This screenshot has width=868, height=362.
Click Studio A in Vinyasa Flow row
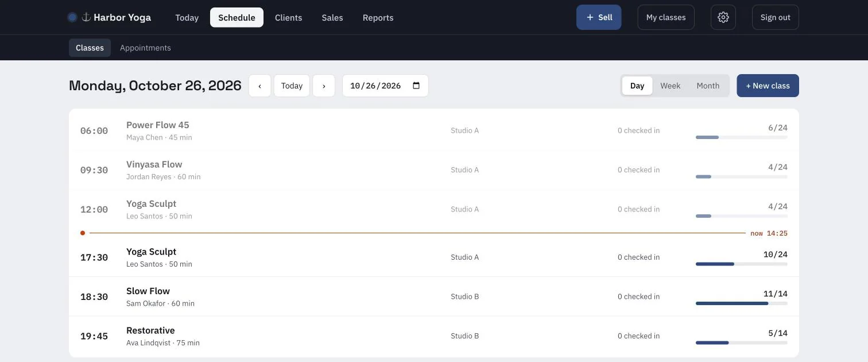pyautogui.click(x=465, y=170)
